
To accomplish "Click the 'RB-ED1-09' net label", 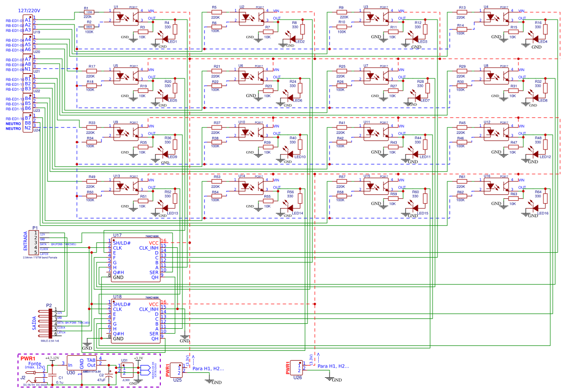I will (15, 70).
